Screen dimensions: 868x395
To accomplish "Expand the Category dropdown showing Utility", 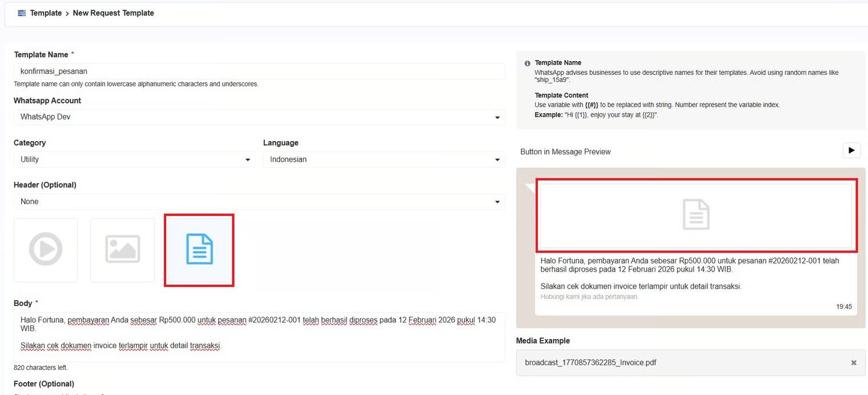I will click(134, 159).
